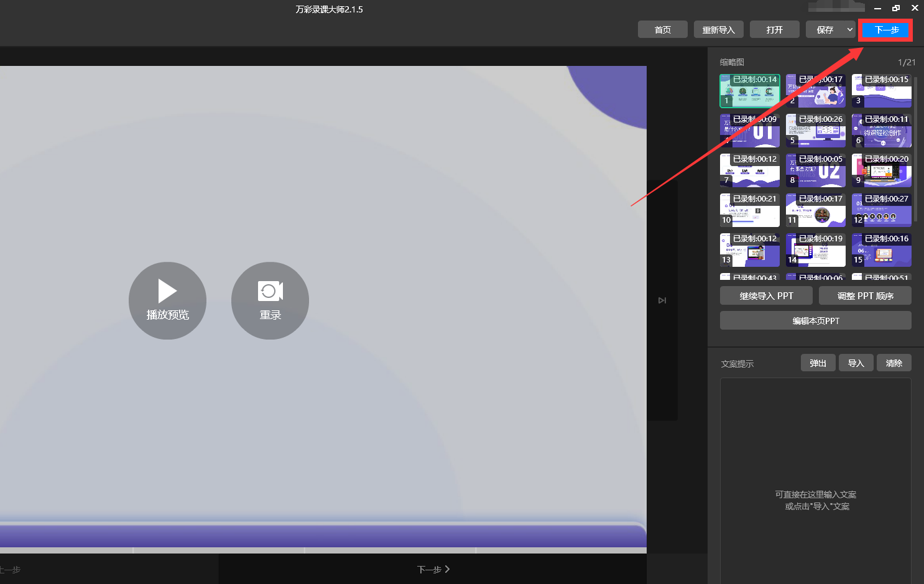Click the bottom 下一步 chevron link
Screen dimensions: 924x584
(433, 569)
